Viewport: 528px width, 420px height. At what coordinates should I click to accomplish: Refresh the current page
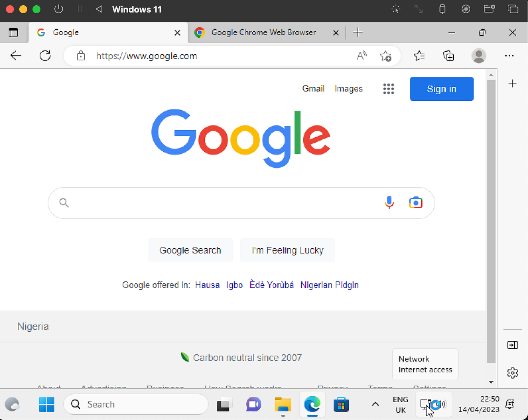45,56
